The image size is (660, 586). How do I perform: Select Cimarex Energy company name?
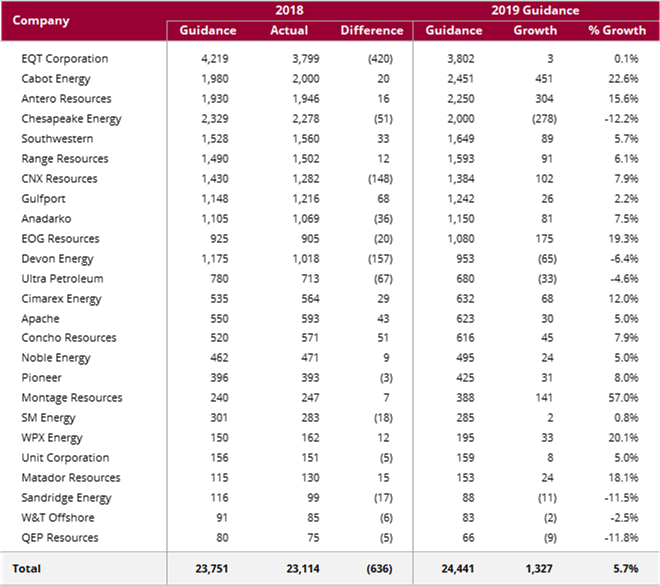point(61,299)
